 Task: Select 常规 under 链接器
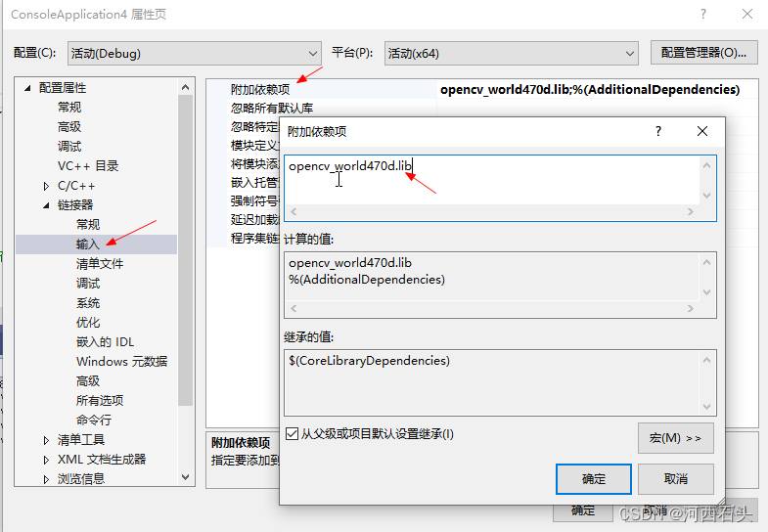tap(88, 225)
